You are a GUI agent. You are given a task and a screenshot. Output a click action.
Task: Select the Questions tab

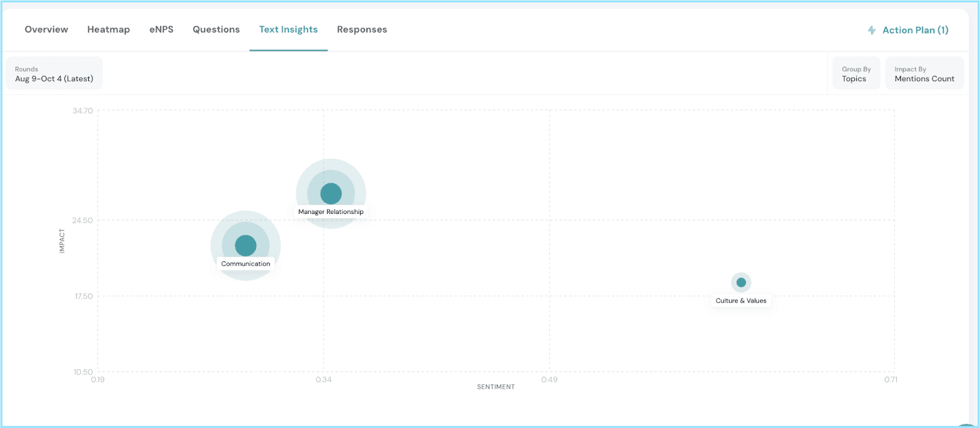click(216, 29)
